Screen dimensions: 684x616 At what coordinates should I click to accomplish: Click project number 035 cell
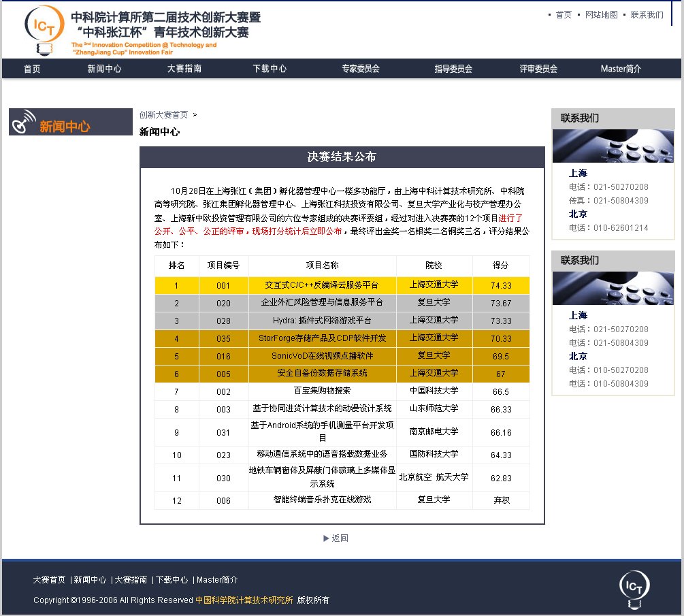(x=223, y=338)
